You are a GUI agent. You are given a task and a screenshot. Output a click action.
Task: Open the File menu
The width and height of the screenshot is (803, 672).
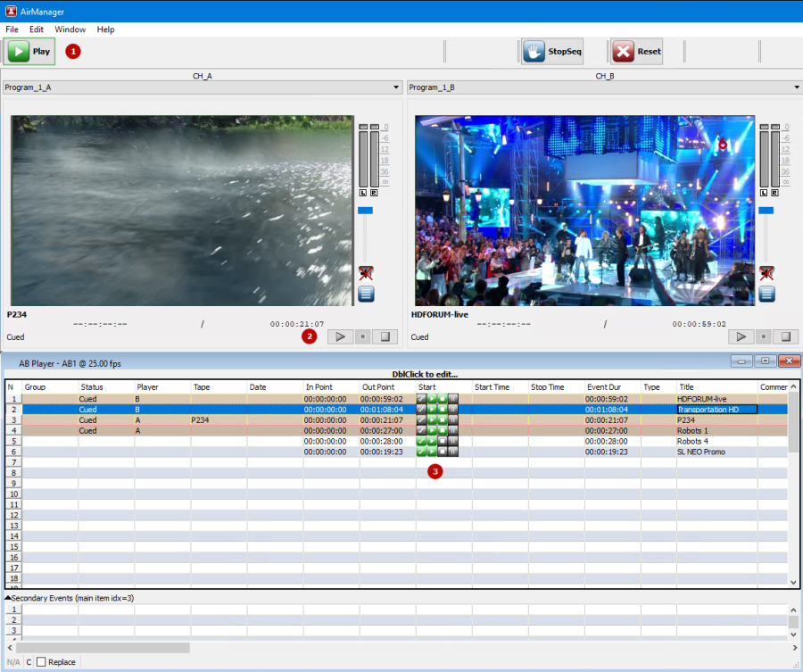pos(12,29)
